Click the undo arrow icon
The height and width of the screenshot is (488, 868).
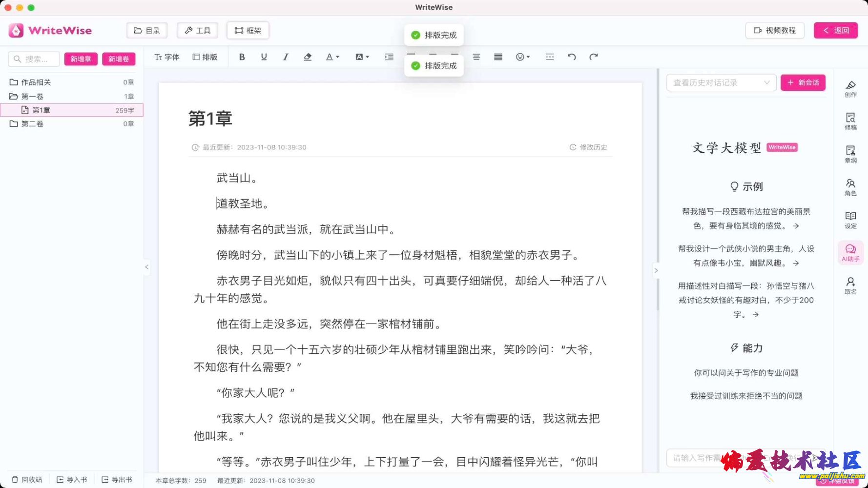pyautogui.click(x=572, y=57)
